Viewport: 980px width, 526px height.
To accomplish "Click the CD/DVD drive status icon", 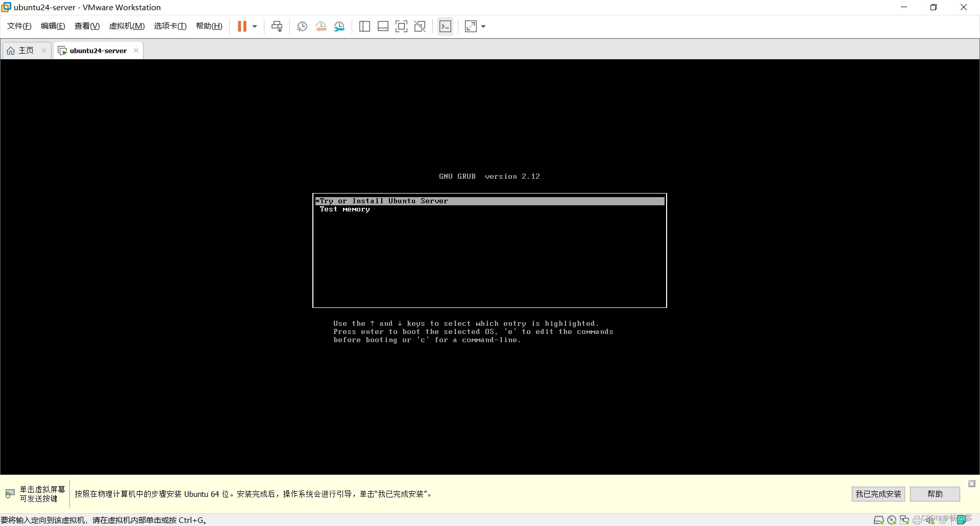I will pyautogui.click(x=892, y=520).
